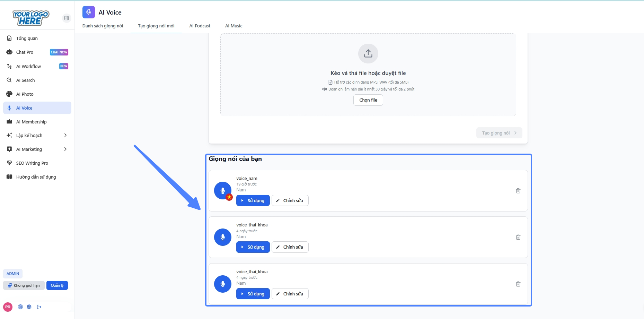Open the AI Podcast tab
The image size is (644, 319).
(x=200, y=26)
